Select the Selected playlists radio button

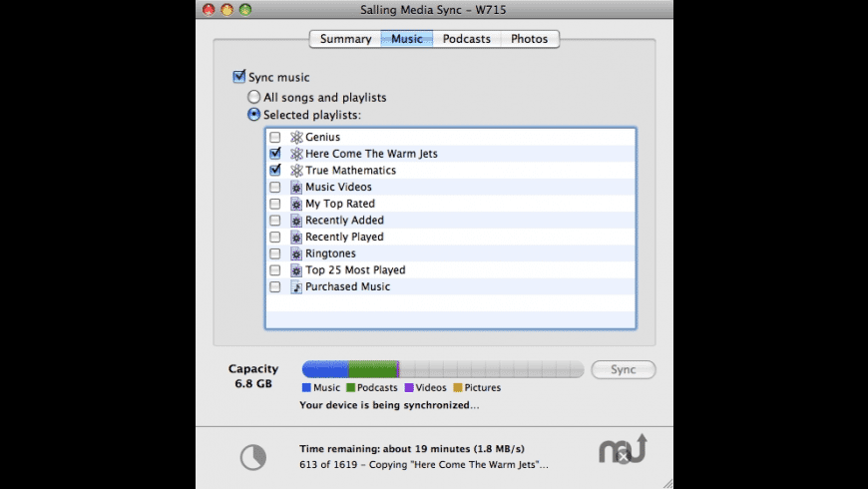click(x=253, y=115)
